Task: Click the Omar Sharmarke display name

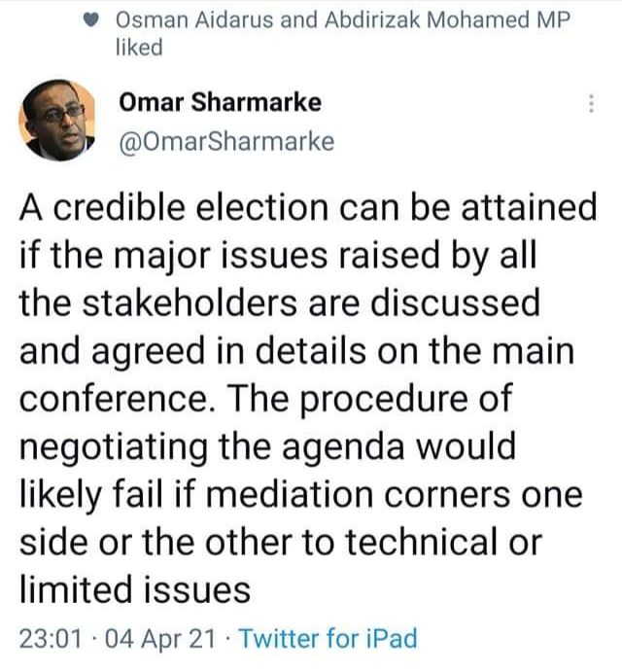Action: point(220,103)
